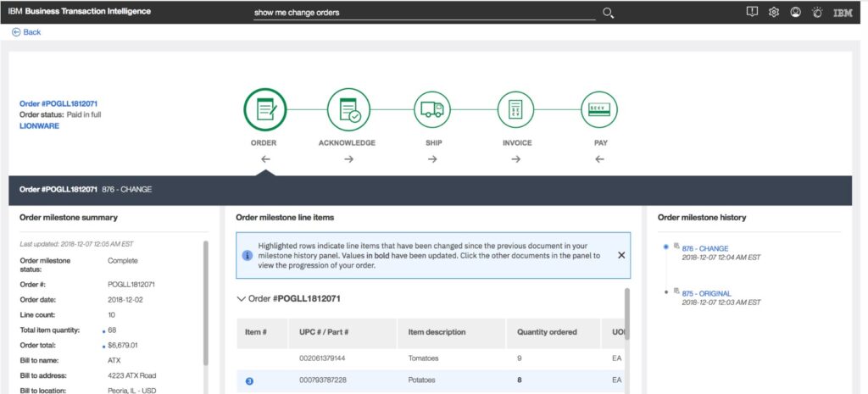Open the settings gear icon
Screen dimensions: 868x394
[774, 12]
